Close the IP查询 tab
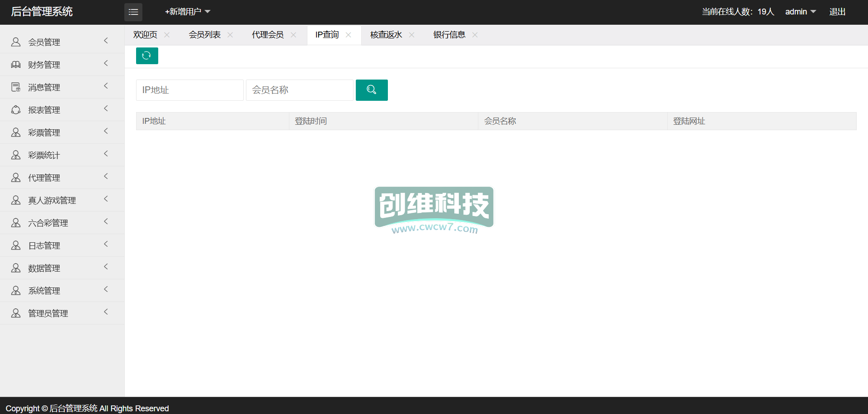 348,35
